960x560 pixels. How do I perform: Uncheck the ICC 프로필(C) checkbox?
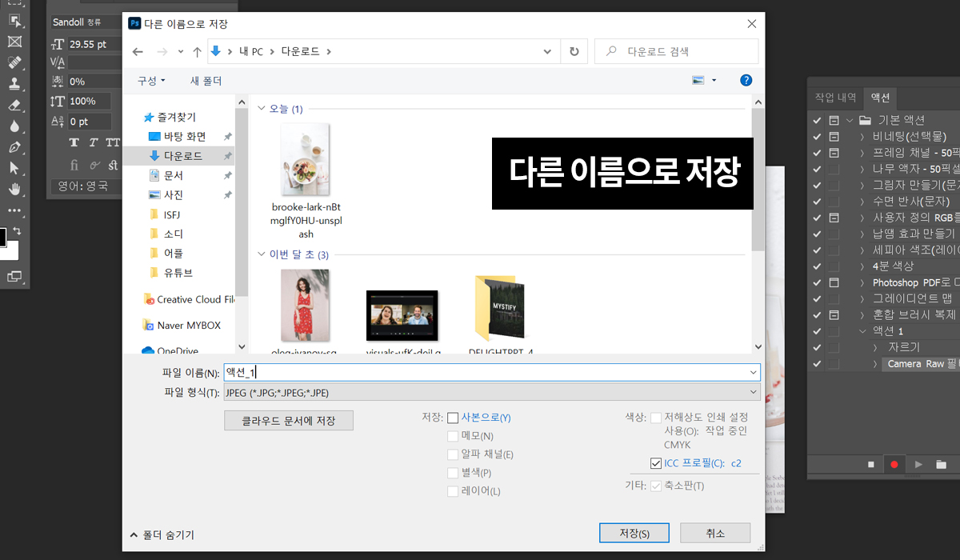click(x=656, y=463)
